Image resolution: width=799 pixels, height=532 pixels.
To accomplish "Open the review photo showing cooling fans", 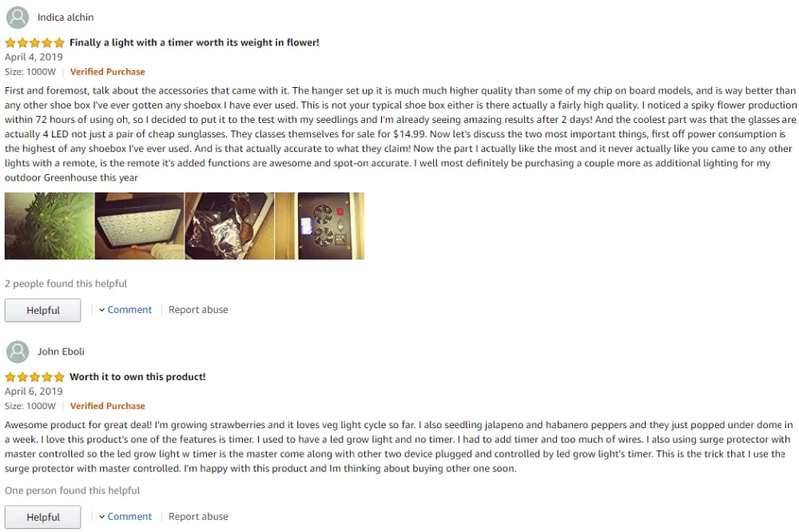I will tap(320, 226).
